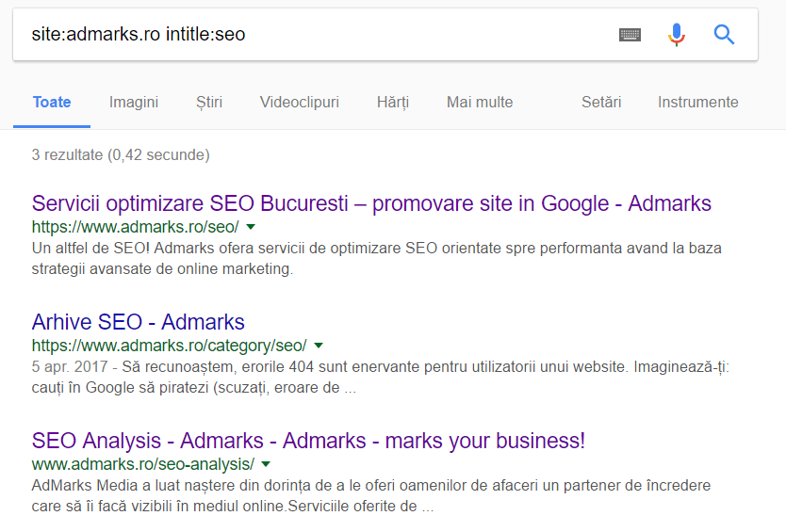786x532 pixels.
Task: Open the on-screen keyboard icon
Action: (x=630, y=35)
